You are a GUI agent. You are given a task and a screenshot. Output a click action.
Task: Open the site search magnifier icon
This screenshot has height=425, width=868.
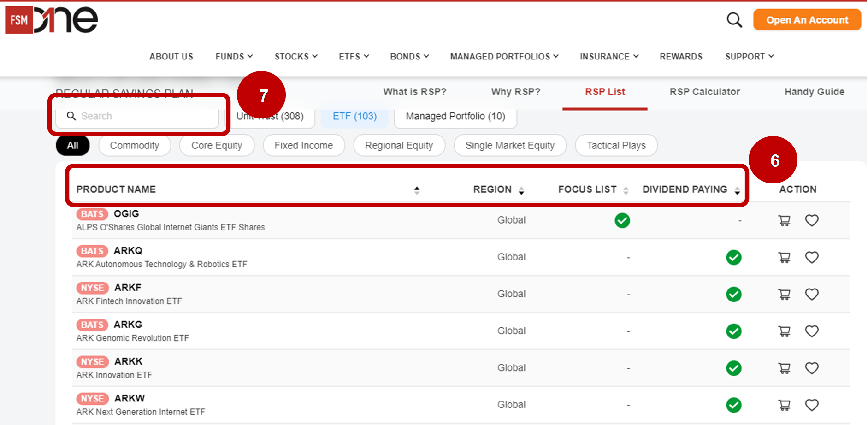click(x=734, y=20)
